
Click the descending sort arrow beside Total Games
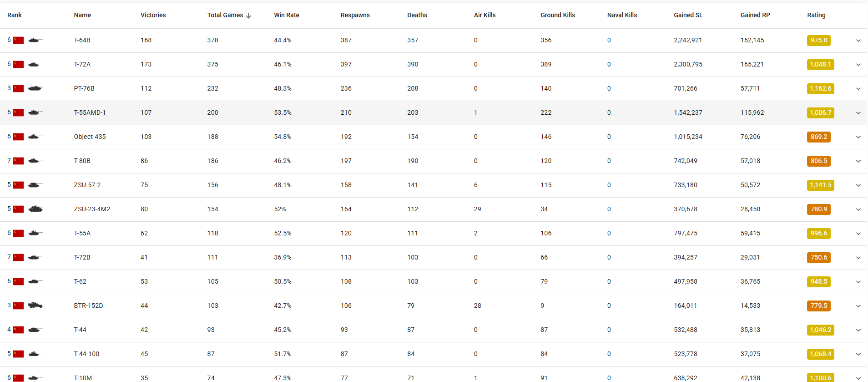pos(248,15)
